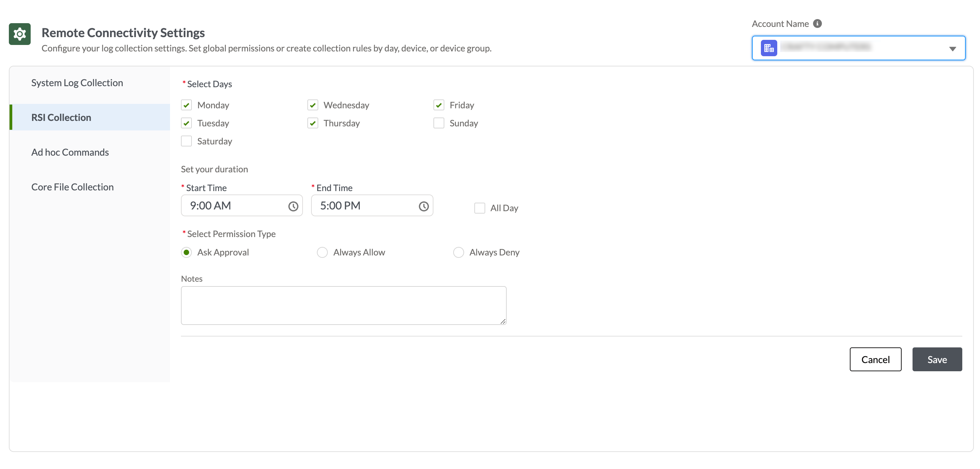
Task: Switch to the Core File Collection tab
Action: click(72, 186)
